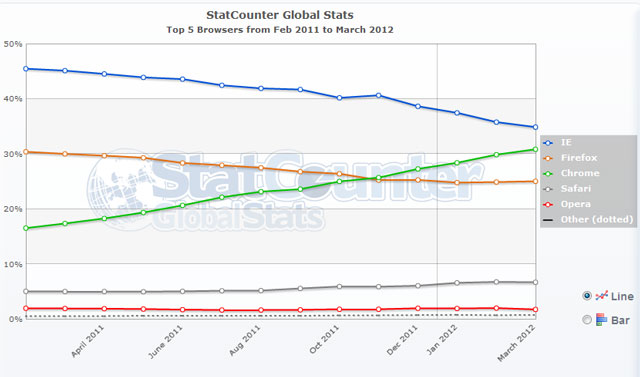This screenshot has width=640, height=377.
Task: Click the Safari legend label
Action: [576, 188]
